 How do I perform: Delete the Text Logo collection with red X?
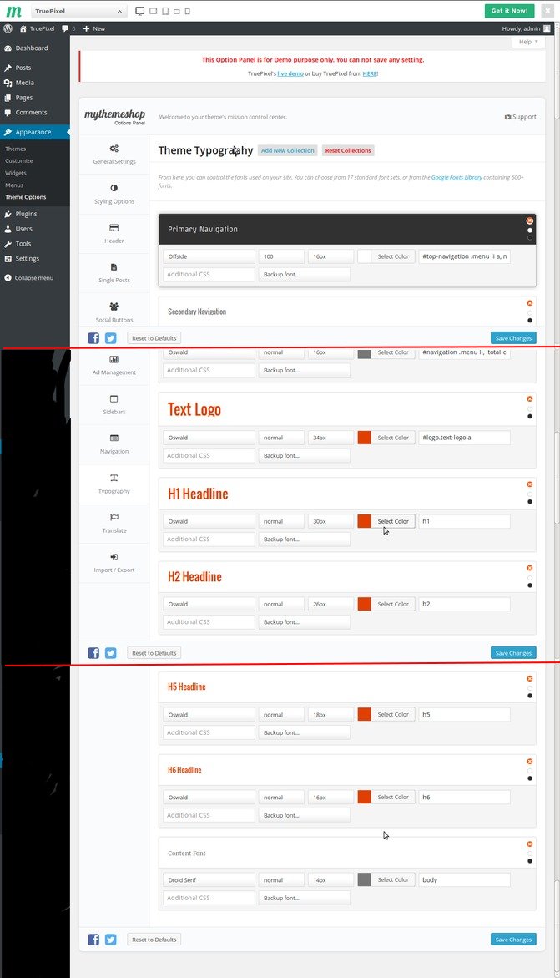pos(530,399)
